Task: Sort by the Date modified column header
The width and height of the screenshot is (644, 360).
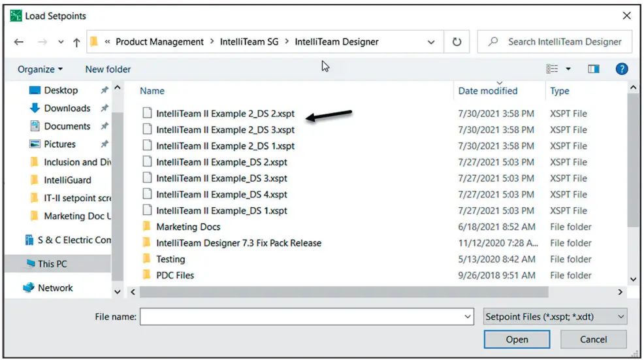Action: pos(487,91)
